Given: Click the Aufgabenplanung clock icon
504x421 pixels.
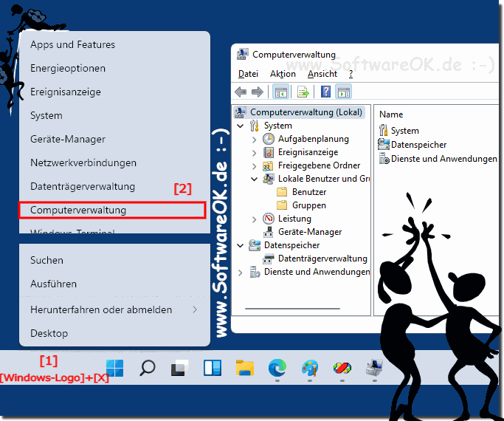Looking at the screenshot, I should (269, 139).
